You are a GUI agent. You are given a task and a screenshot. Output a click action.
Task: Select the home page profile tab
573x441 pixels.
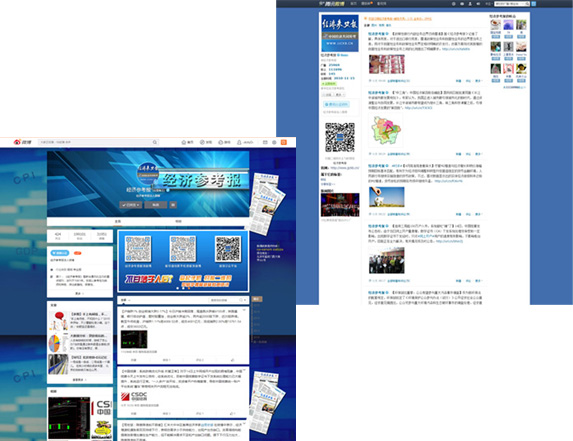(x=118, y=221)
